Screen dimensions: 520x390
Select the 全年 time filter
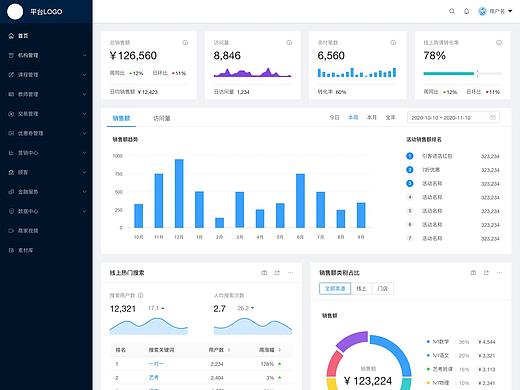(x=390, y=118)
